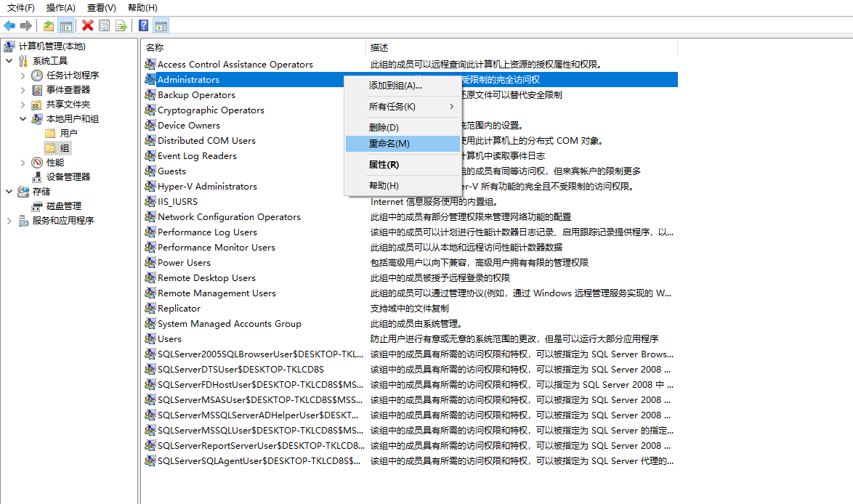Click the Back arrow toolbar icon
The width and height of the screenshot is (853, 504).
tap(9, 25)
